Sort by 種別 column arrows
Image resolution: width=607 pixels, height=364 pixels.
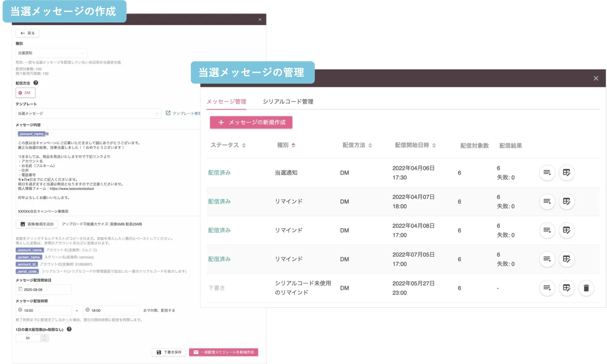[x=293, y=145]
